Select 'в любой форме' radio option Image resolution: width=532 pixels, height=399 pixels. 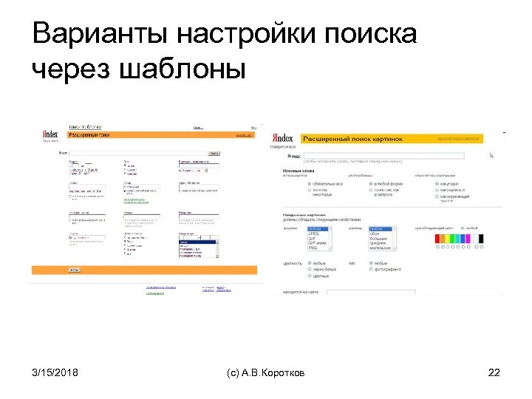pyautogui.click(x=371, y=183)
